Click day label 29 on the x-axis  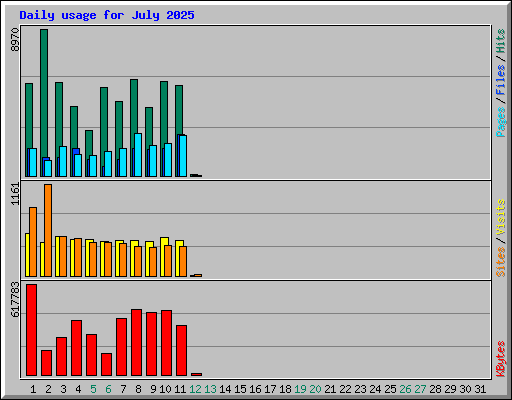pyautogui.click(x=450, y=389)
